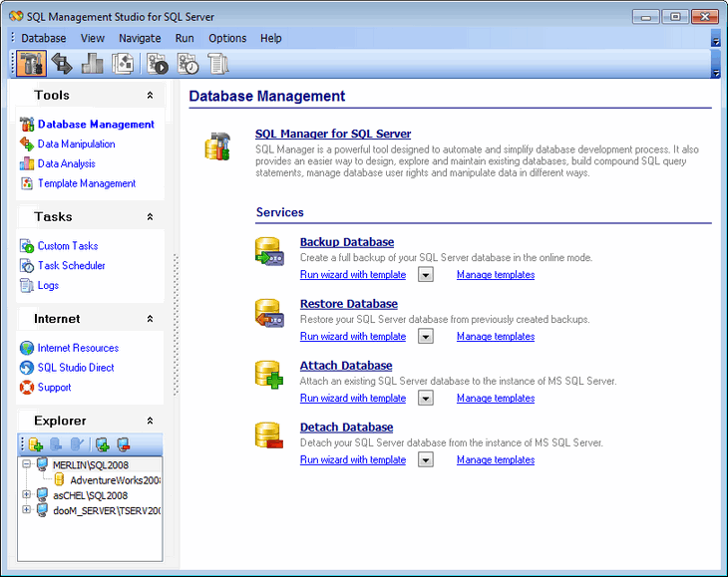Open Restore Database template dropdown
Screen dimensions: 728x577
[425, 336]
